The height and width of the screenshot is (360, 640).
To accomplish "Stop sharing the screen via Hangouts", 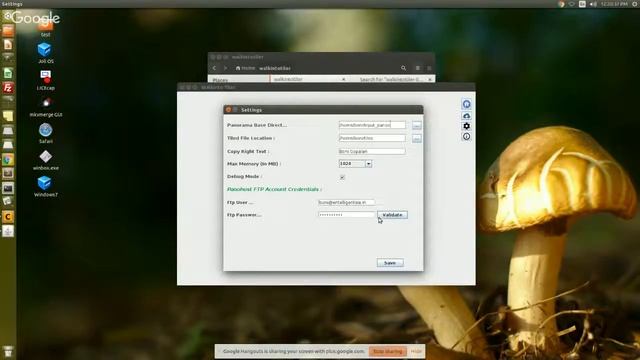I will 388,351.
